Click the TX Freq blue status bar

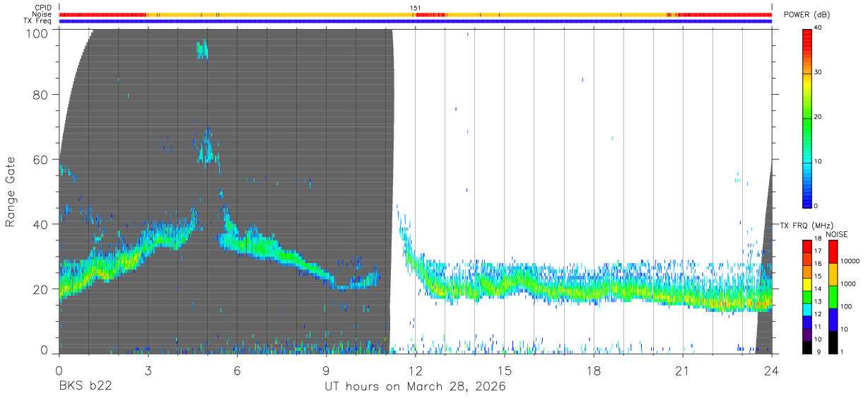[416, 21]
